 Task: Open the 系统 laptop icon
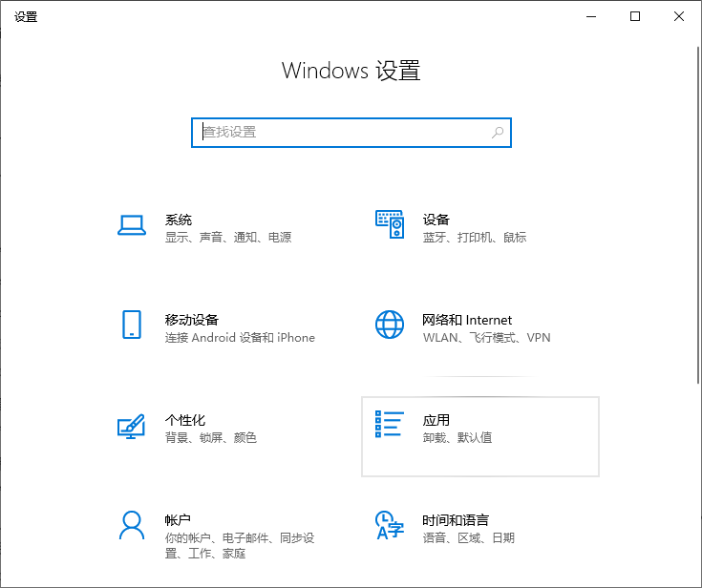tap(132, 225)
